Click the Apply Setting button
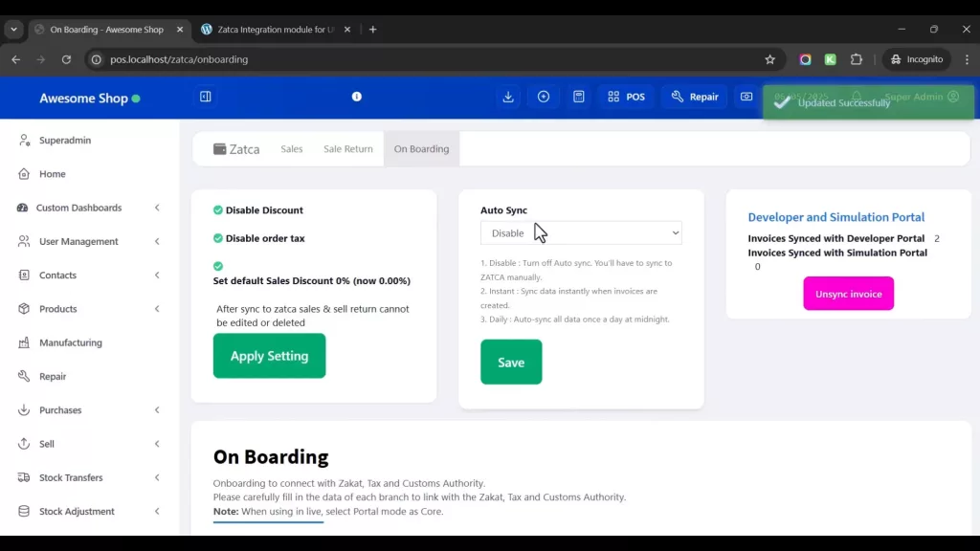Image resolution: width=980 pixels, height=551 pixels. pos(269,356)
